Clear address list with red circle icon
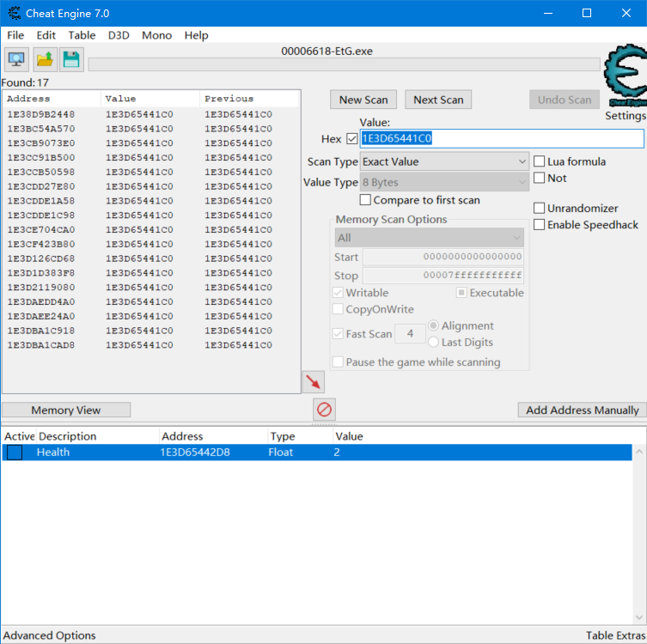This screenshot has height=644, width=647. [324, 409]
